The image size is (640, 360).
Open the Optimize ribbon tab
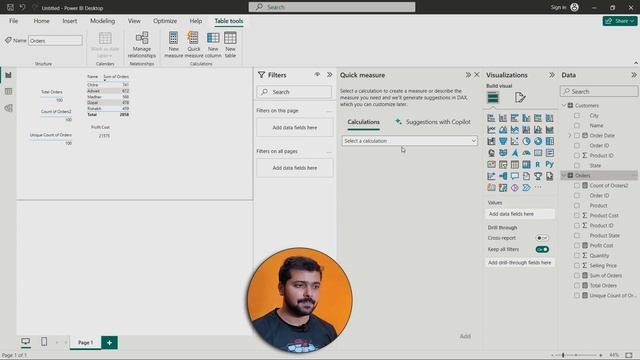[165, 21]
